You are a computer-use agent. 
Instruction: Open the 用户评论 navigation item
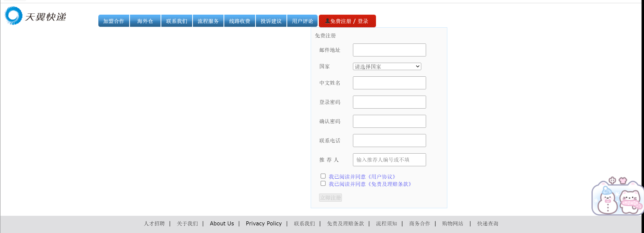click(302, 21)
